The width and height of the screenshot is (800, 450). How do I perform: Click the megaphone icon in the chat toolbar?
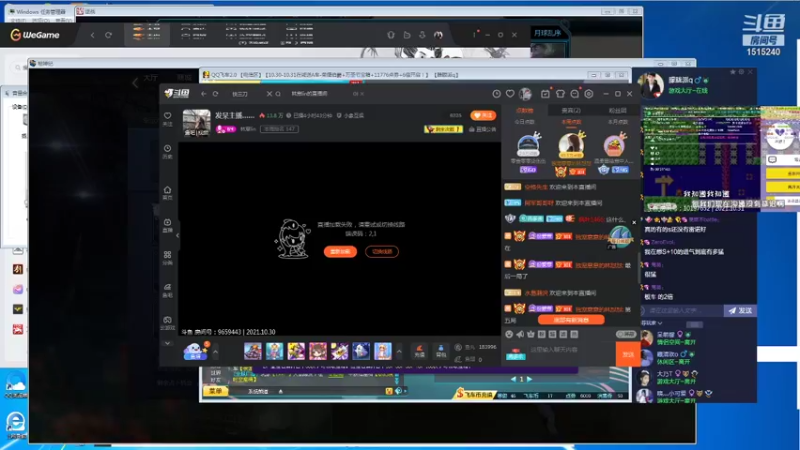520,334
